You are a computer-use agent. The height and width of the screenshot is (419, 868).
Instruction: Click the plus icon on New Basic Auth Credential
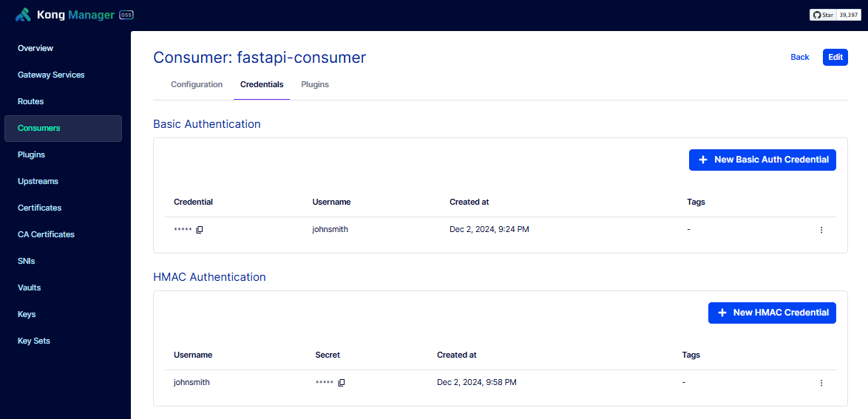click(x=703, y=160)
